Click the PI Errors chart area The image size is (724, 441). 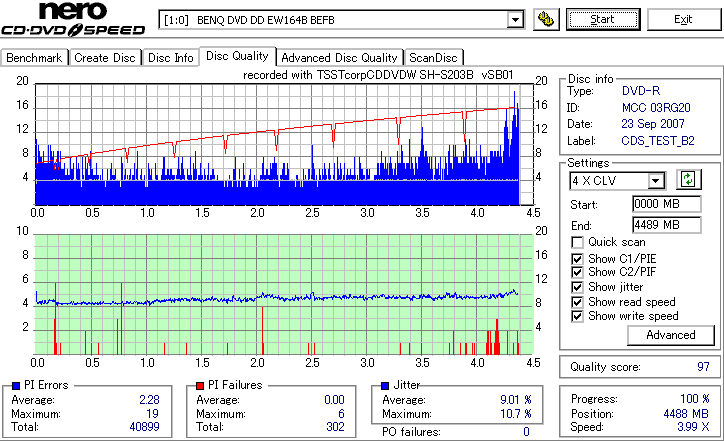coord(284,145)
